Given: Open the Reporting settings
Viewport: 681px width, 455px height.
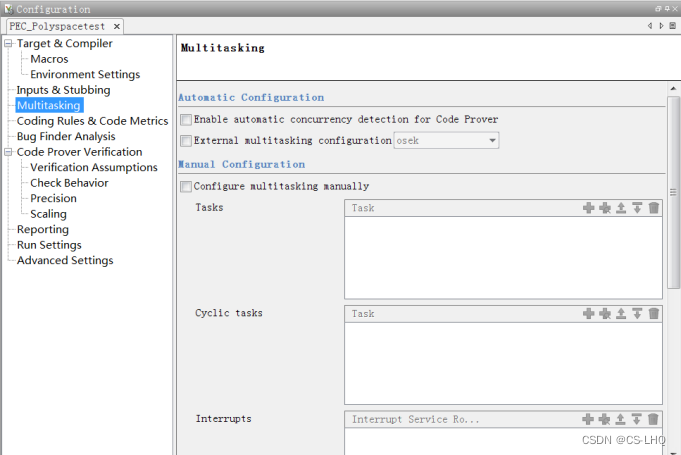Looking at the screenshot, I should (x=43, y=229).
